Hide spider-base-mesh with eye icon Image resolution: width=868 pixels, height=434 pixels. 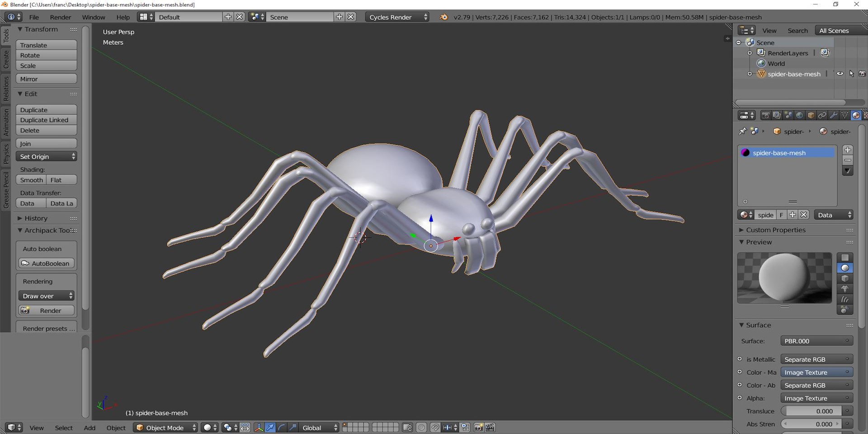pyautogui.click(x=840, y=74)
